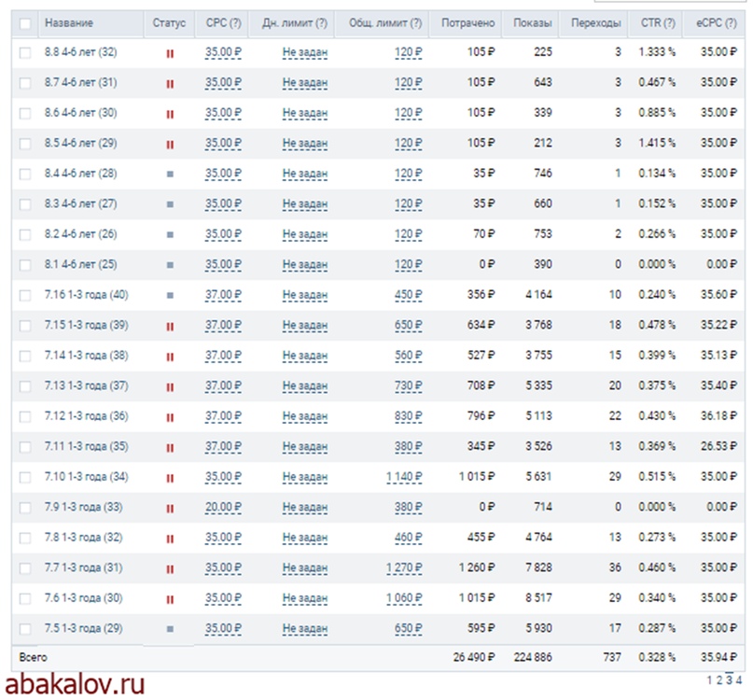Click total impressions value 224 886
Screen dimensions: 753x700
[x=533, y=657]
